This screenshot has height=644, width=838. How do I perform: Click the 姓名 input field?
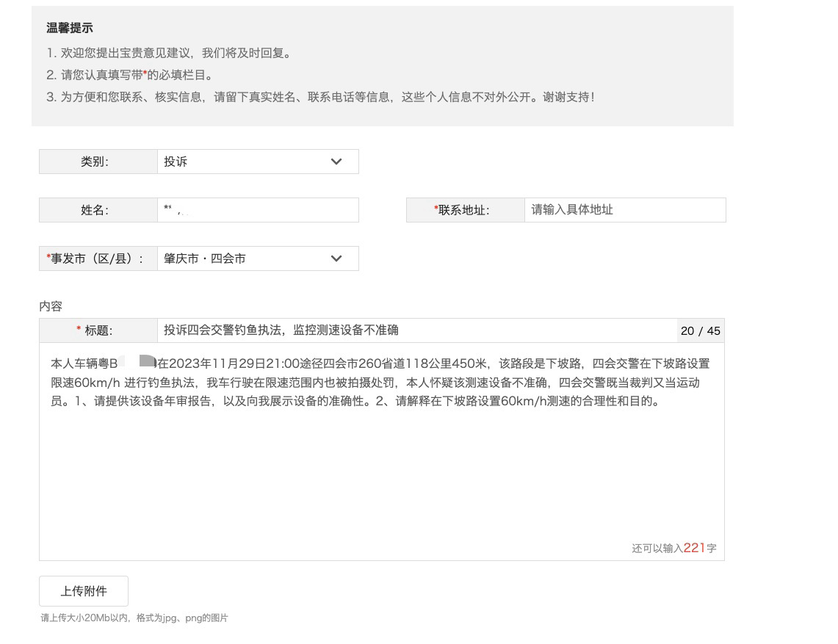[x=257, y=210]
